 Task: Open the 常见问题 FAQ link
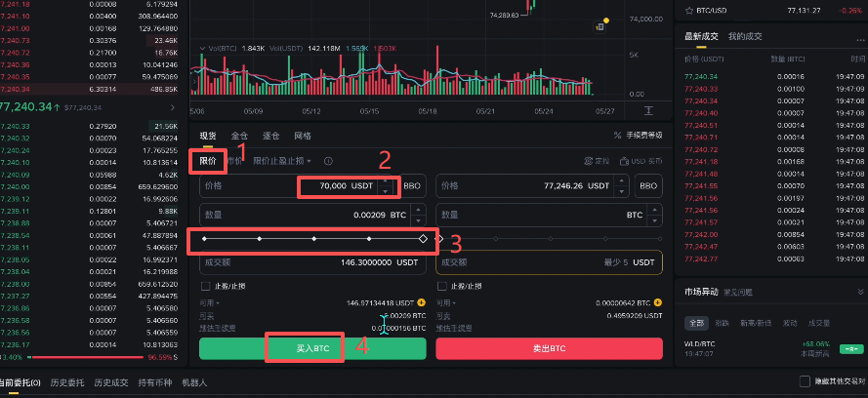738,292
